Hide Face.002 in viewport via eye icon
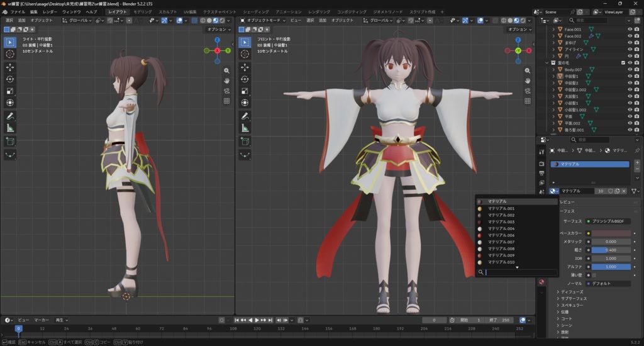 (x=630, y=36)
